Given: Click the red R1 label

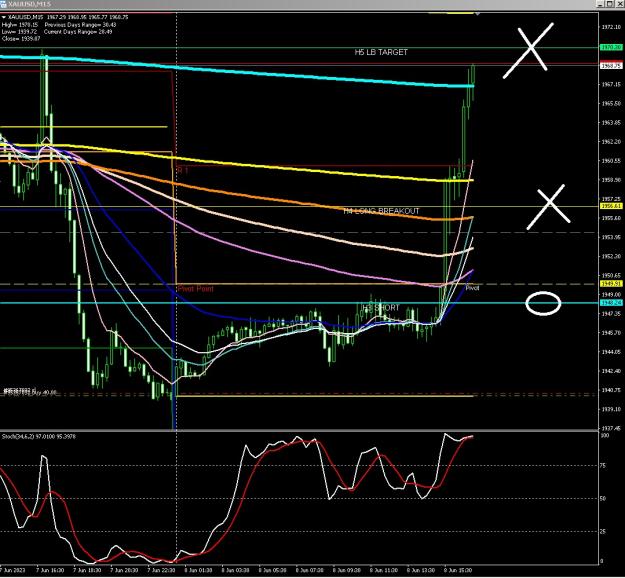Looking at the screenshot, I should (x=182, y=170).
